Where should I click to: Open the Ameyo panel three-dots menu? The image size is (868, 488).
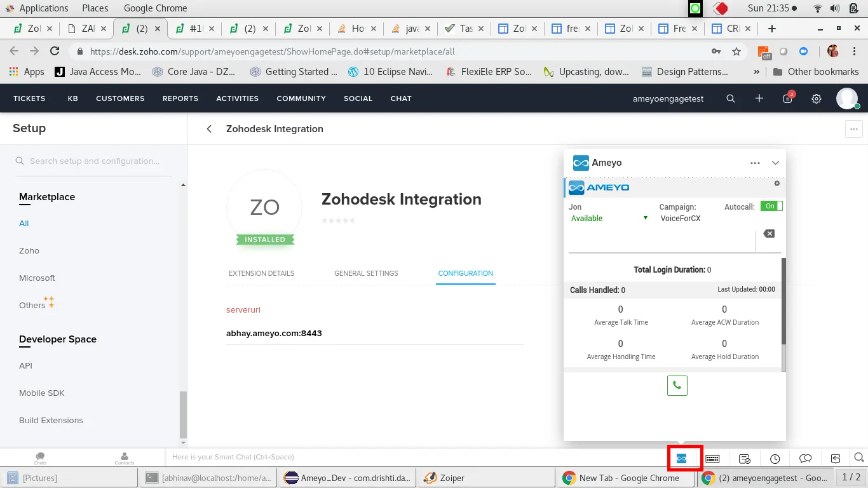coord(755,163)
